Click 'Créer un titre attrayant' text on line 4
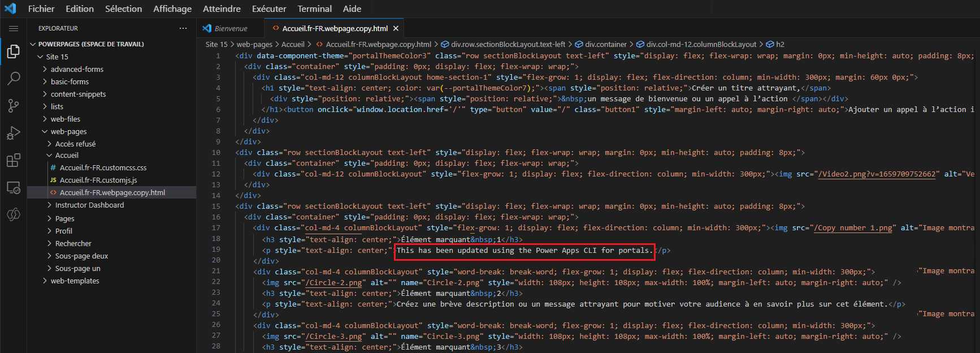Screen dimensions: 980x353 (745, 88)
